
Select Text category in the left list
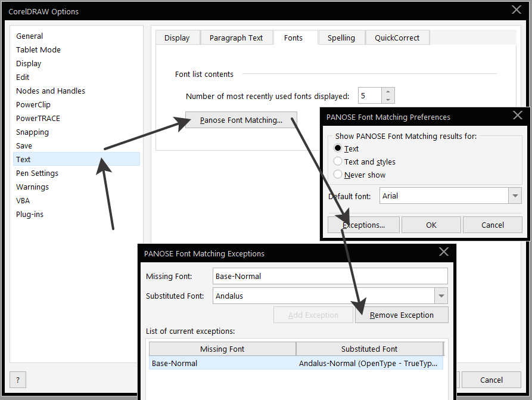tap(76, 159)
